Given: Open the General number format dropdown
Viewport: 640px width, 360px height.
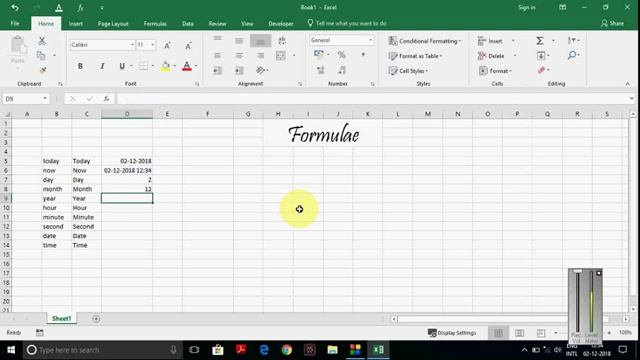Looking at the screenshot, I should [371, 40].
